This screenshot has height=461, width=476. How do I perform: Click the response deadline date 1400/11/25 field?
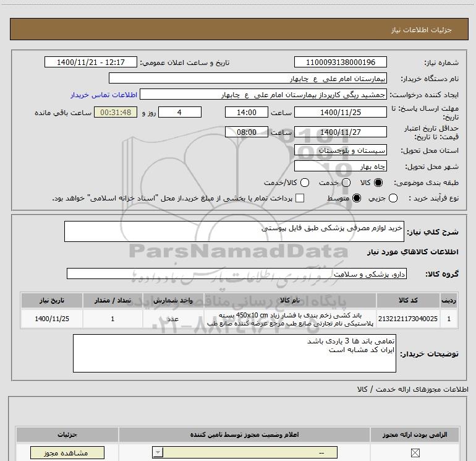[340, 112]
